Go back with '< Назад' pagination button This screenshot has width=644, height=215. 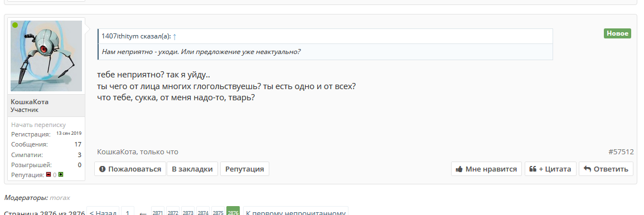coord(103,213)
